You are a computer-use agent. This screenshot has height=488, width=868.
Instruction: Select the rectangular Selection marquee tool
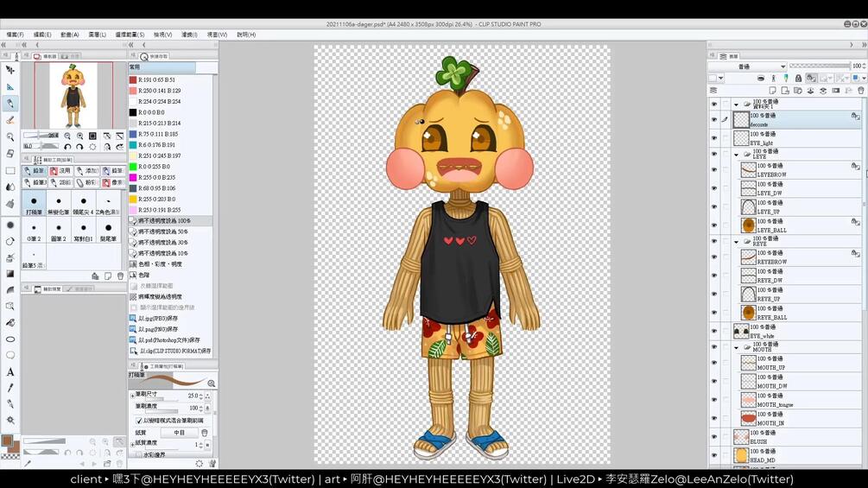click(10, 170)
